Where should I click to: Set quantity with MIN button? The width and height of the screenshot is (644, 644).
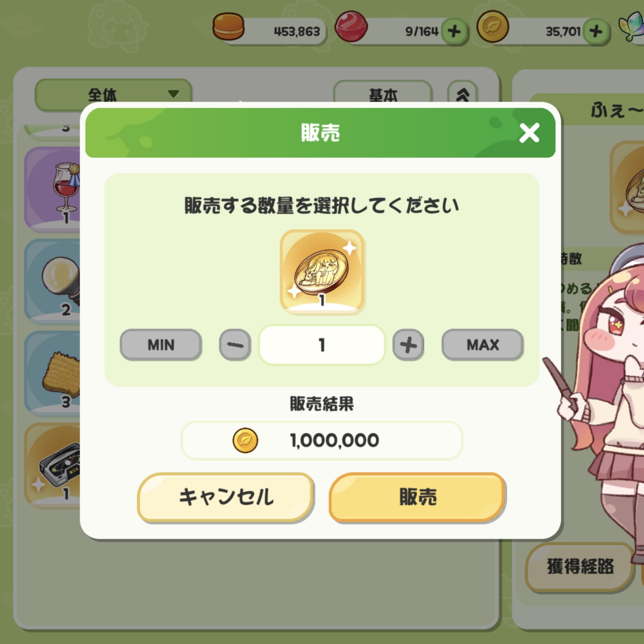[161, 345]
